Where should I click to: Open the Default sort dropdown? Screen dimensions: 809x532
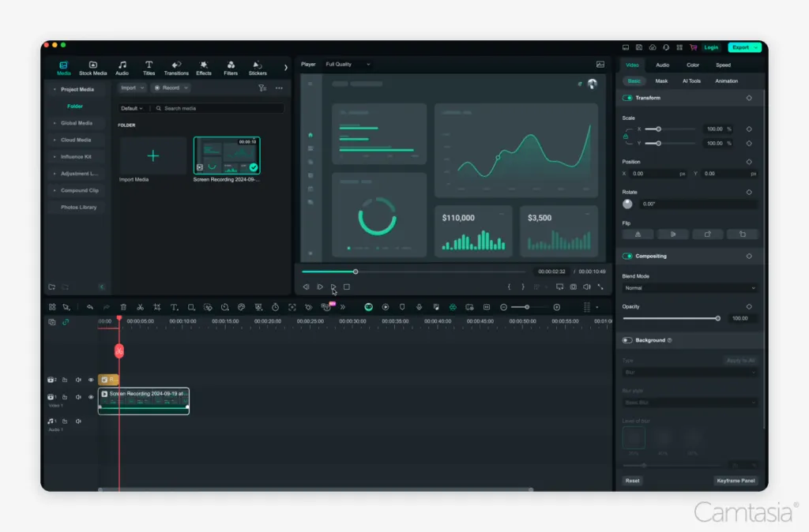(132, 108)
